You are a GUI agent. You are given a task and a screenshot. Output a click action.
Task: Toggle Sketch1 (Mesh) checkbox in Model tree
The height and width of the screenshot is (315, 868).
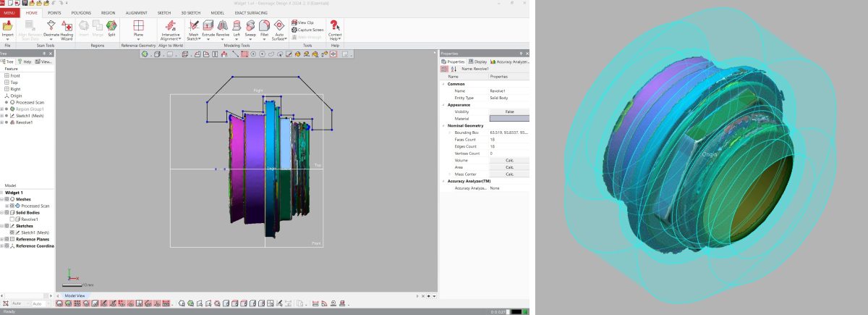tap(13, 232)
